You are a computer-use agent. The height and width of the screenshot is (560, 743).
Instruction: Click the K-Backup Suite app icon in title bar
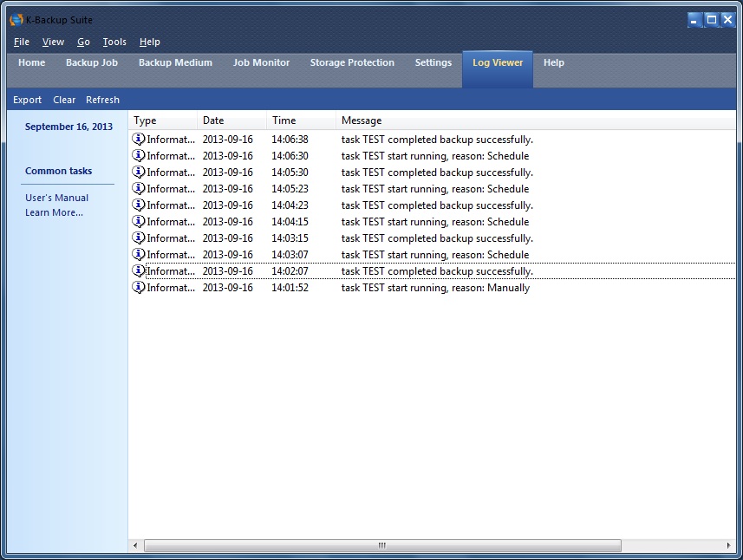pos(16,19)
